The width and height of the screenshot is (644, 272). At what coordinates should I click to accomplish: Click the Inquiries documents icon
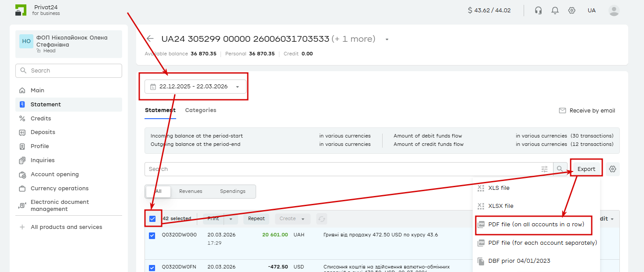pyautogui.click(x=22, y=160)
